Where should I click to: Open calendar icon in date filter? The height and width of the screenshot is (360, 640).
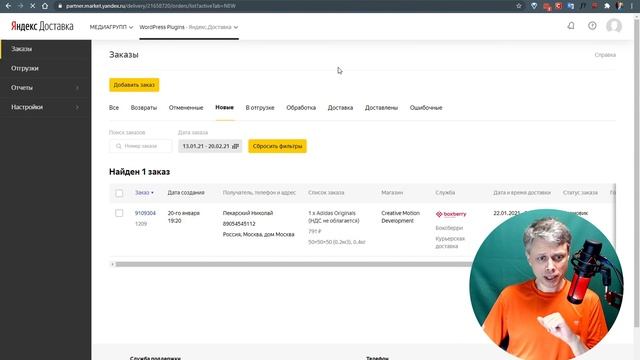(x=235, y=146)
